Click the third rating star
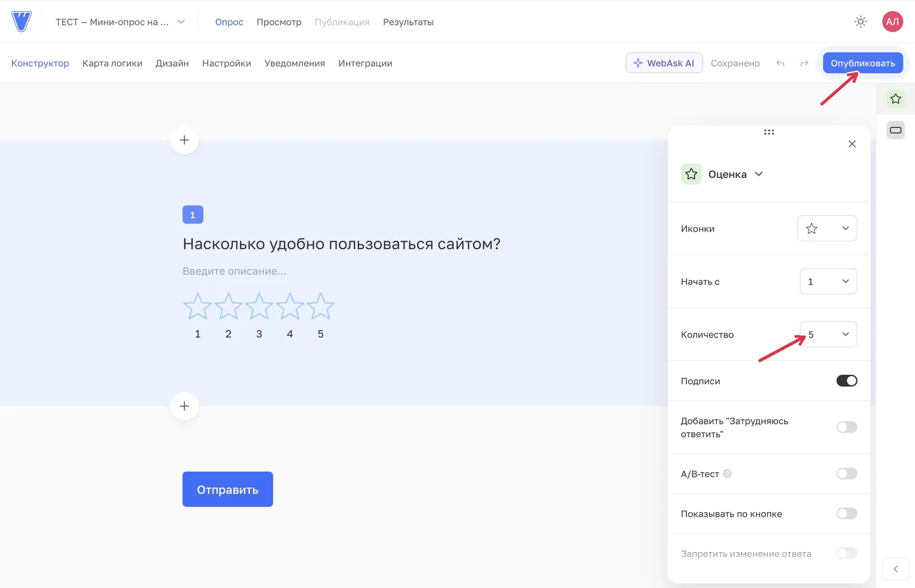The image size is (915, 588). point(259,306)
